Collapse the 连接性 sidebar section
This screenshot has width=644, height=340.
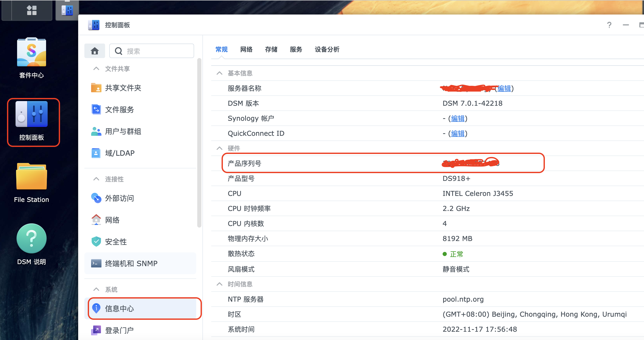(96, 179)
